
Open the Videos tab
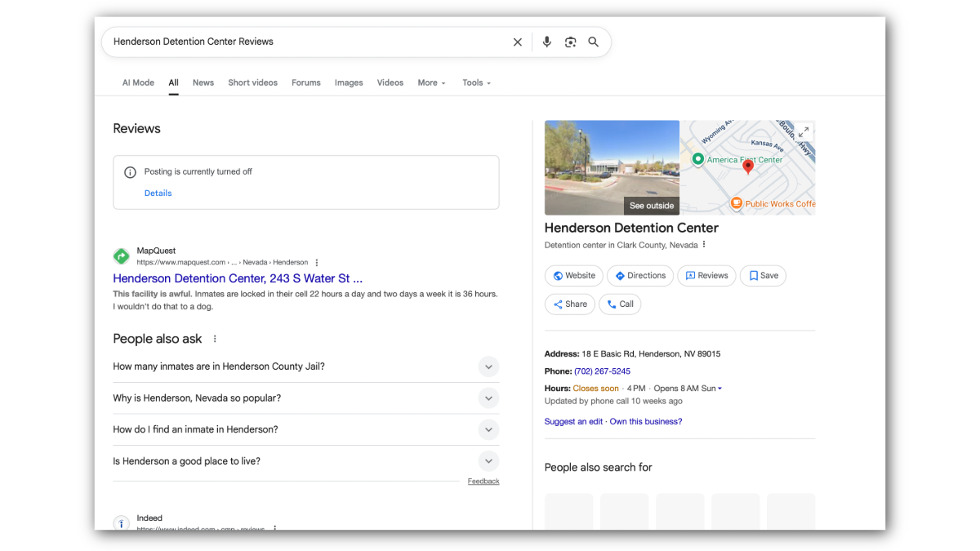click(x=390, y=82)
